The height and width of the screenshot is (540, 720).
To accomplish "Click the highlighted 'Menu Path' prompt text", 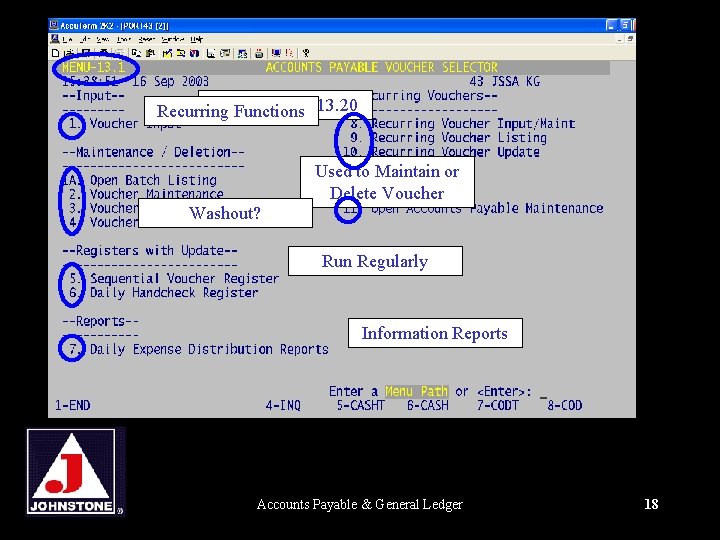I will click(416, 392).
